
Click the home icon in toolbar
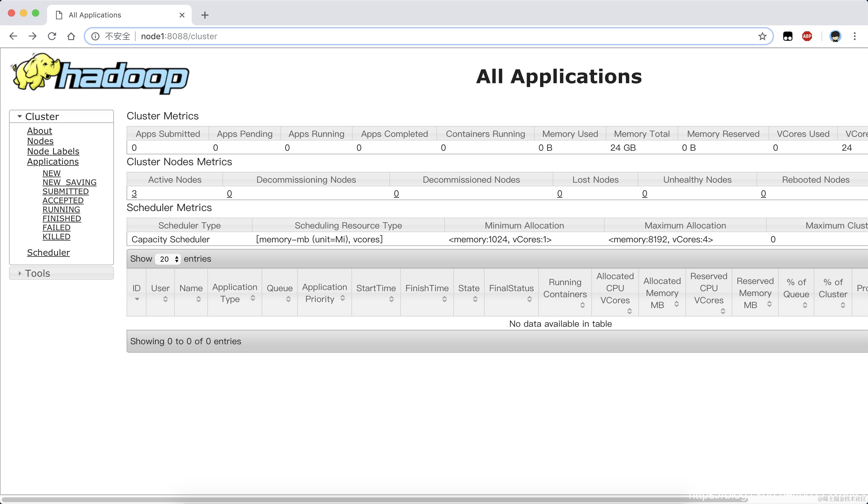(71, 36)
